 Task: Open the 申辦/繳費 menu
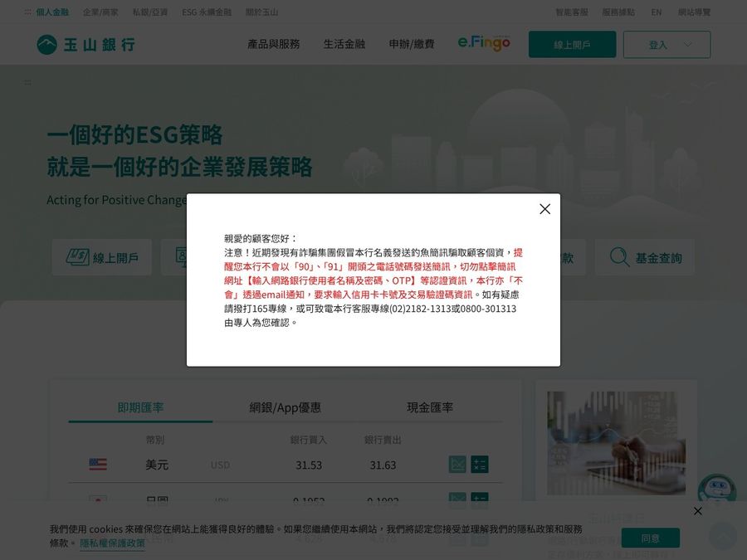tap(412, 44)
